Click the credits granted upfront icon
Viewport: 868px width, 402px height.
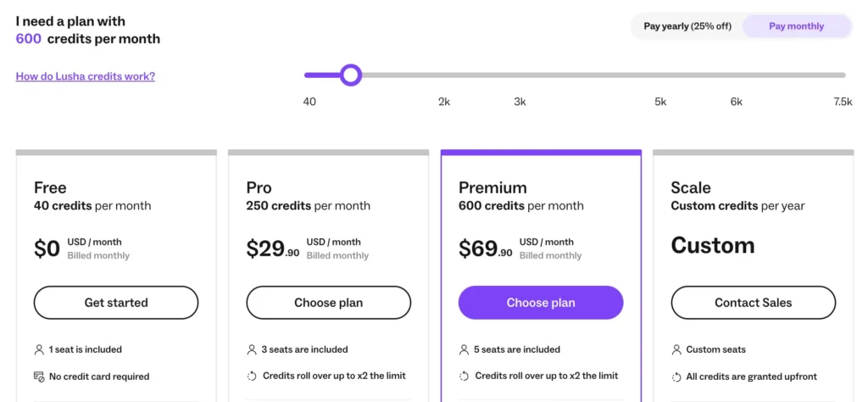[x=676, y=377]
